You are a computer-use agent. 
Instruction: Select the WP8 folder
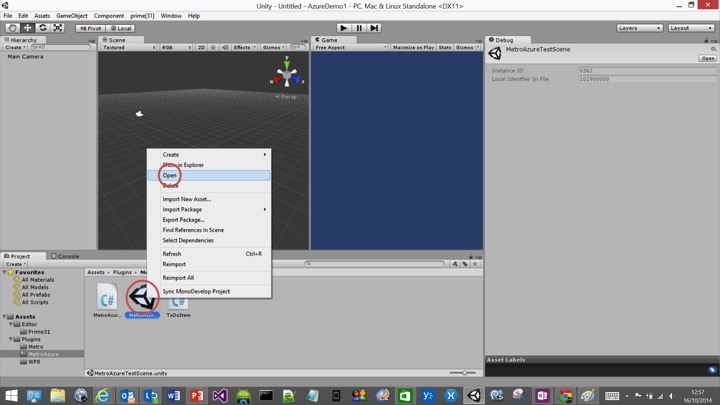(30, 362)
